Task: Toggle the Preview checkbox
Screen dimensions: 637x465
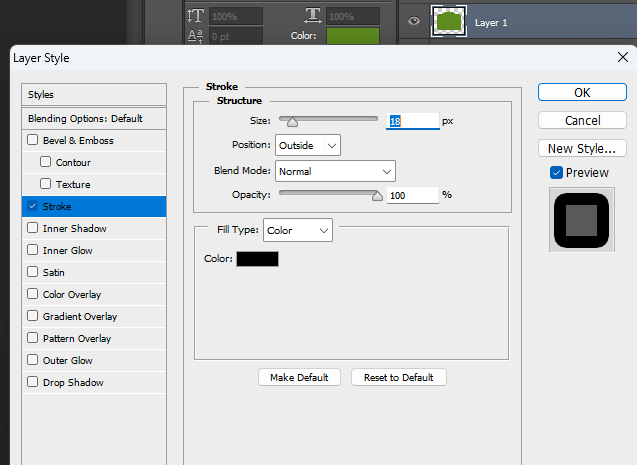Action: click(x=556, y=173)
